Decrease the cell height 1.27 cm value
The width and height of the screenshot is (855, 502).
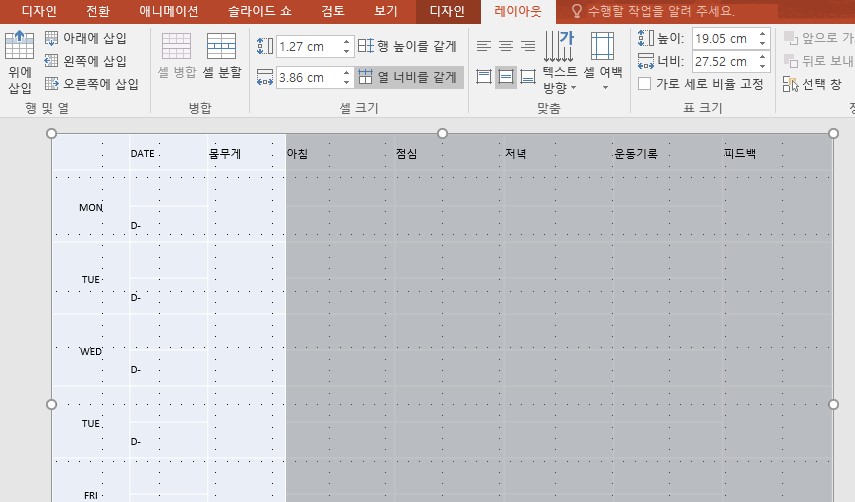coord(346,51)
